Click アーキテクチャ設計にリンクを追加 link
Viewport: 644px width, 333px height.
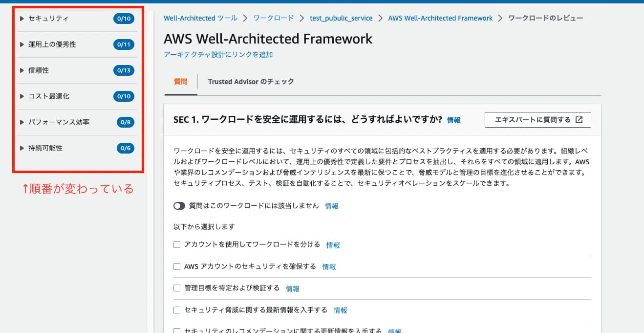coord(218,55)
